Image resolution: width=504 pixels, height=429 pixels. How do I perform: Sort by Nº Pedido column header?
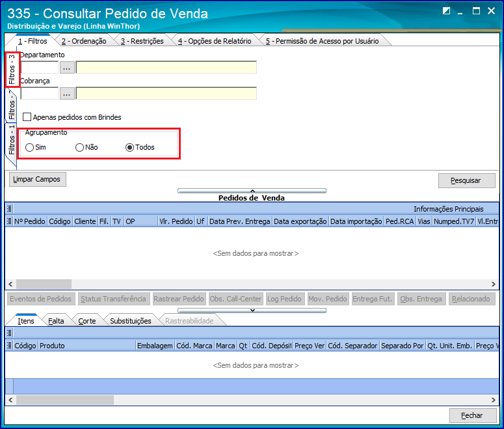tap(30, 221)
